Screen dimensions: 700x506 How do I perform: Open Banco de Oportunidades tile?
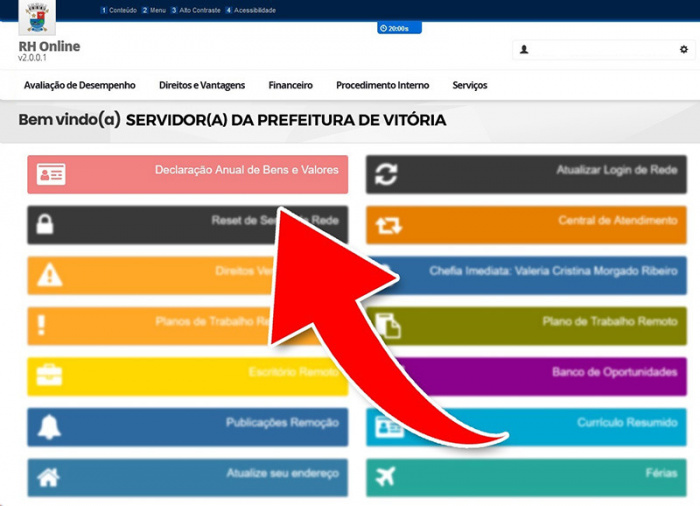[x=526, y=376]
